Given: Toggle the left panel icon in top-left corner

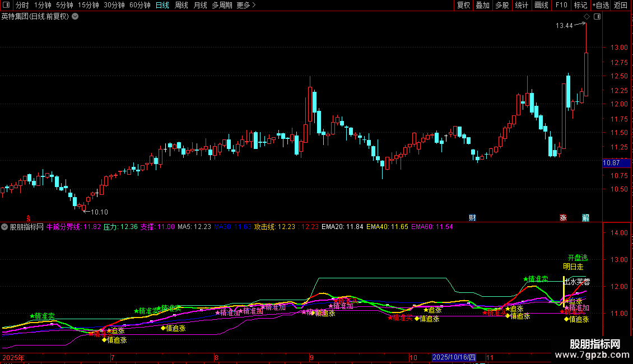Looking at the screenshot, I should [x=6, y=5].
